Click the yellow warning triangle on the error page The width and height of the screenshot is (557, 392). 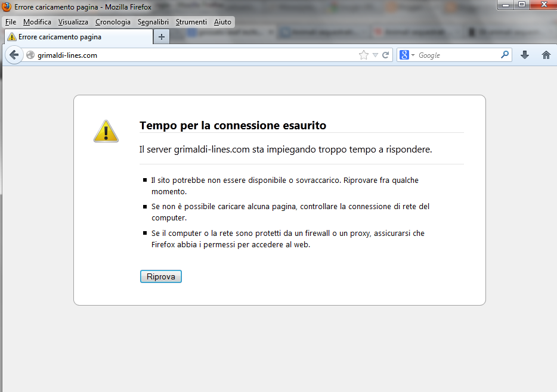[x=106, y=131]
